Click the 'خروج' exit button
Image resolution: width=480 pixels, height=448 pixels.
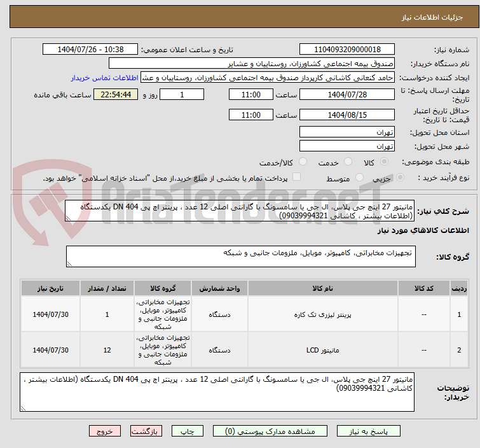[105, 431]
